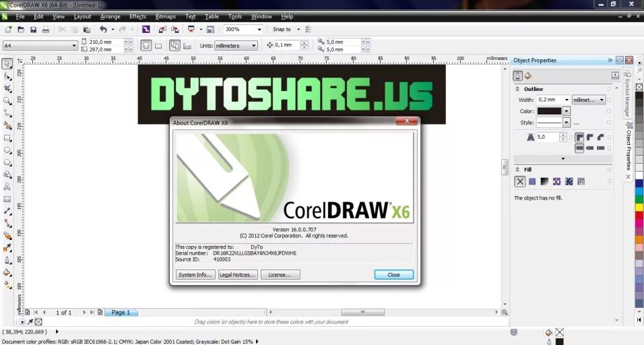Expand more outline options arrow
This screenshot has height=345, width=644.
click(x=563, y=158)
